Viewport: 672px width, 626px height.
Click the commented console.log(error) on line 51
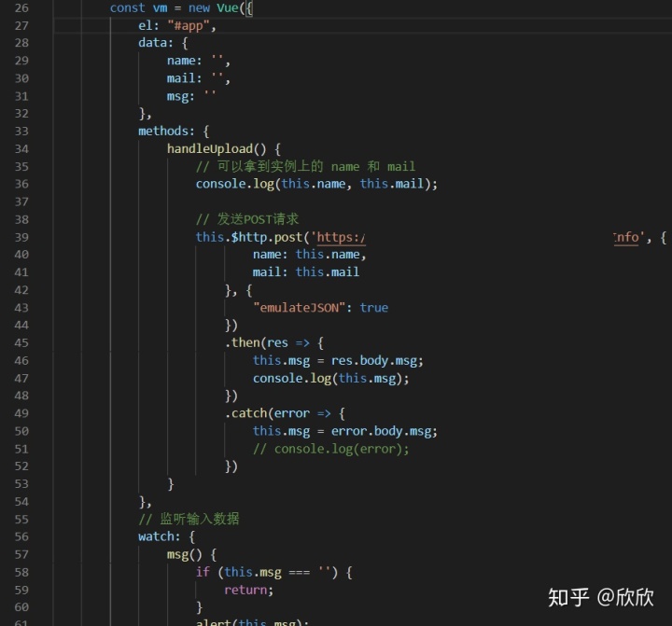330,449
